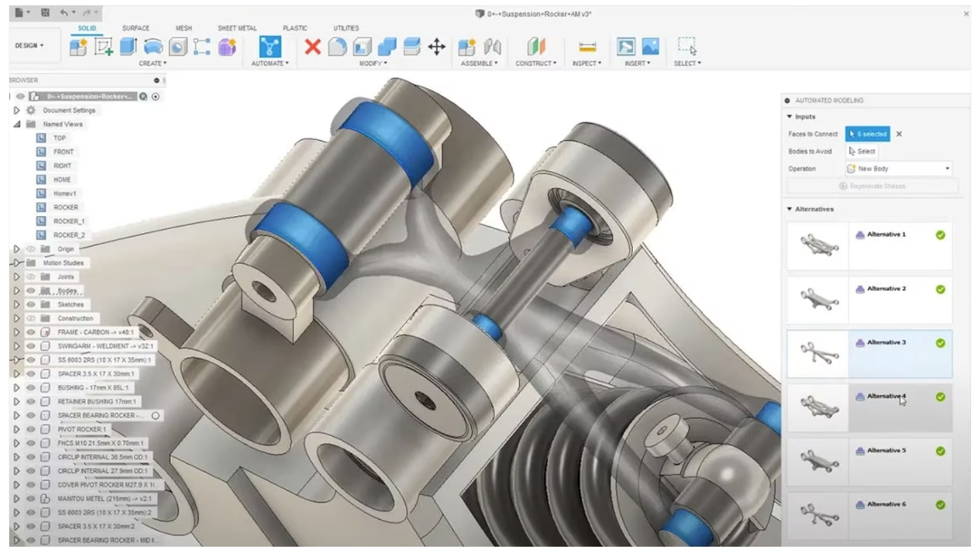Open the Operation dropdown showing New Body
The height and width of the screenshot is (554, 980).
[899, 168]
